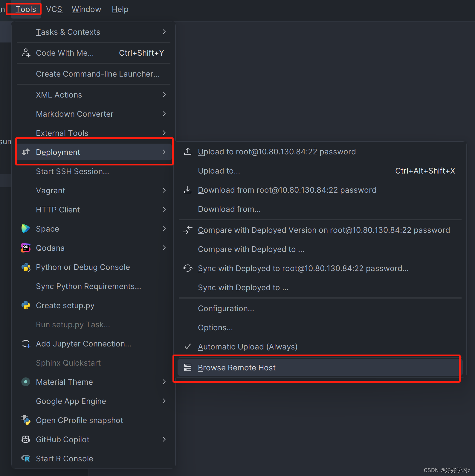
Task: Click GitHub Copilot menu entry text
Action: tap(62, 439)
